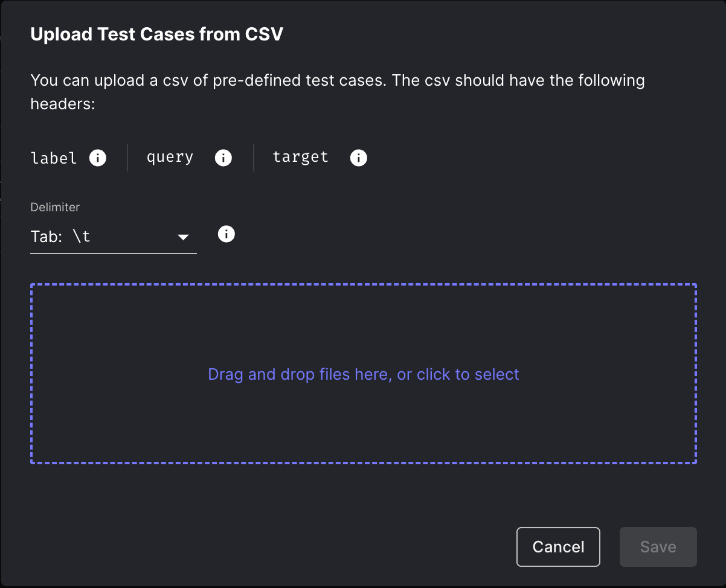Click the 'target' header chip

click(x=300, y=158)
